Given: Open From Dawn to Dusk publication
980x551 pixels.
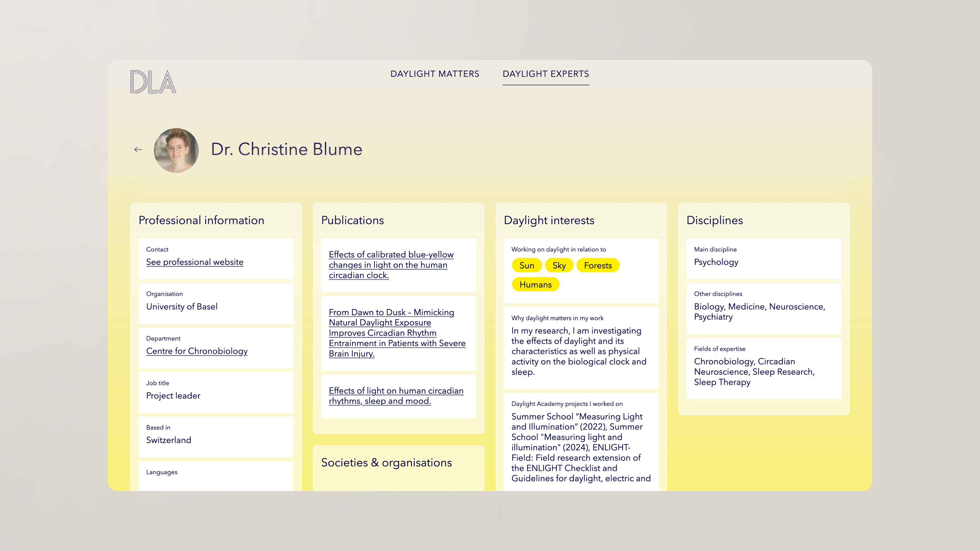Looking at the screenshot, I should point(397,333).
